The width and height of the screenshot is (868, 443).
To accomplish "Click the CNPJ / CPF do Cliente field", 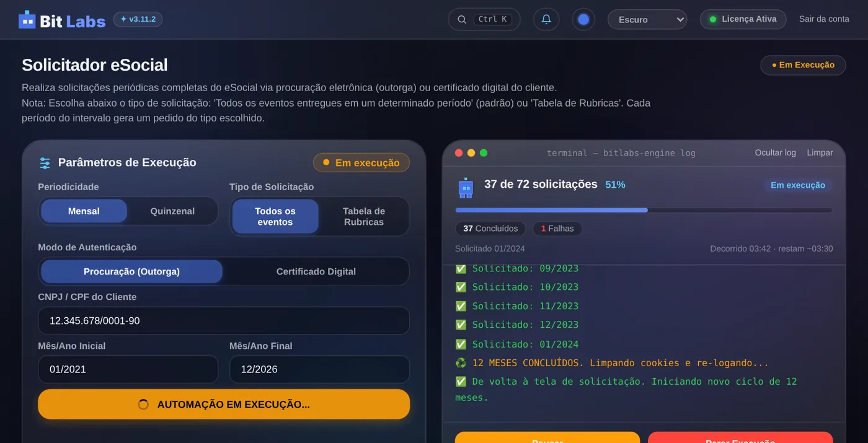I will coord(224,321).
